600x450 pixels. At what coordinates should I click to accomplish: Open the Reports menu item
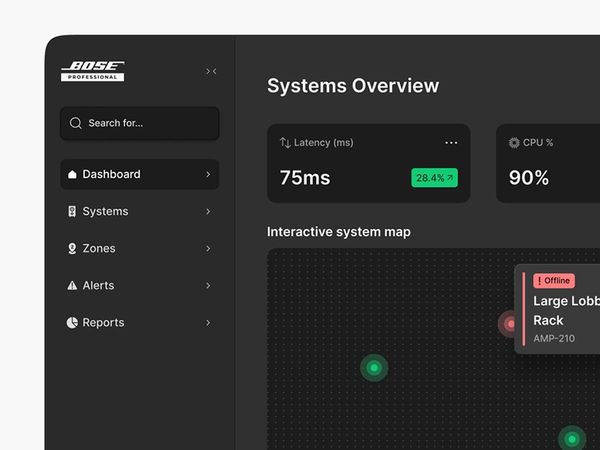tap(140, 323)
